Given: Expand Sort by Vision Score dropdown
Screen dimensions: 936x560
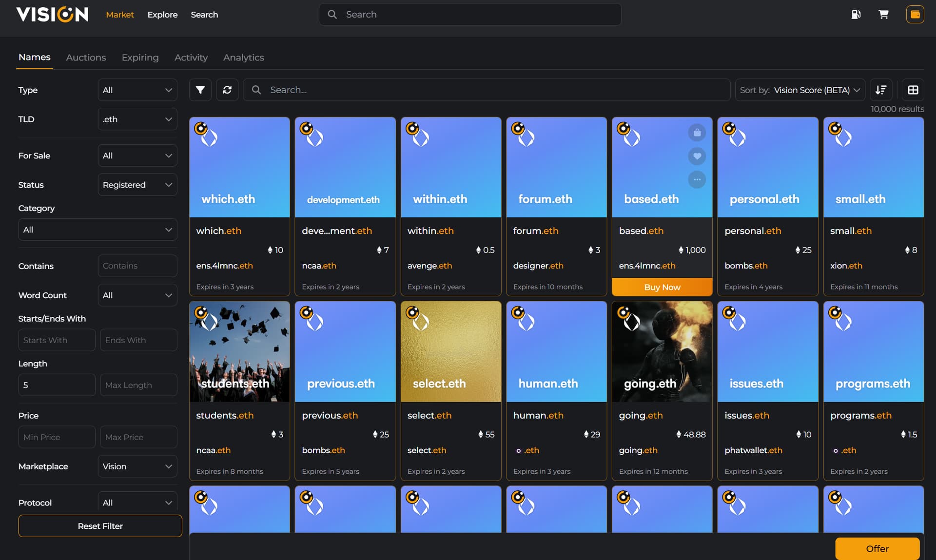Looking at the screenshot, I should coord(800,90).
